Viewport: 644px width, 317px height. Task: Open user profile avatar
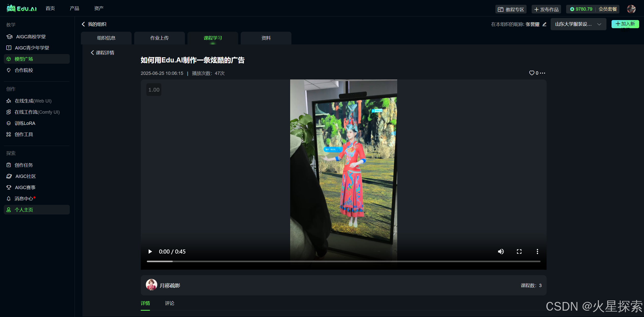[x=631, y=9]
